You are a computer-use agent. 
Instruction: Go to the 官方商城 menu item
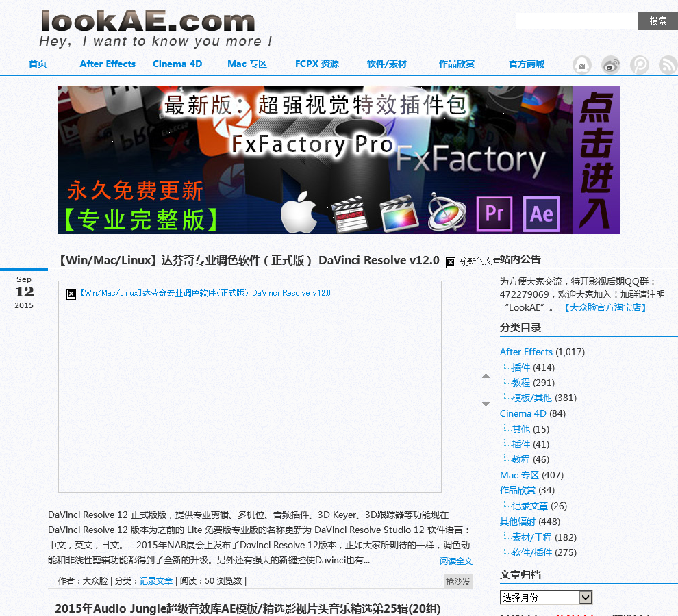526,64
